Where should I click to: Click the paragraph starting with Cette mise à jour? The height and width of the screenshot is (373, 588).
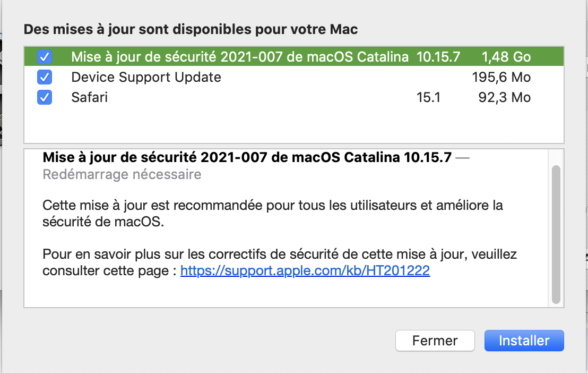(x=272, y=213)
